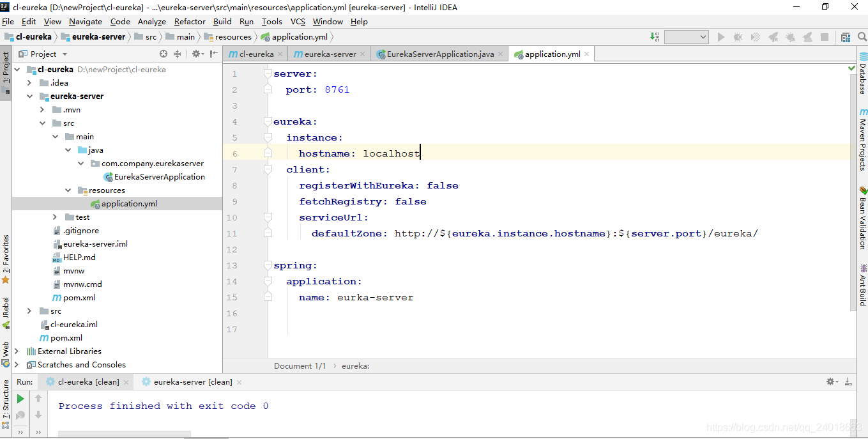Screen dimensions: 868x439
Task: Collapse the cl-eureka root project node
Action: (x=17, y=69)
